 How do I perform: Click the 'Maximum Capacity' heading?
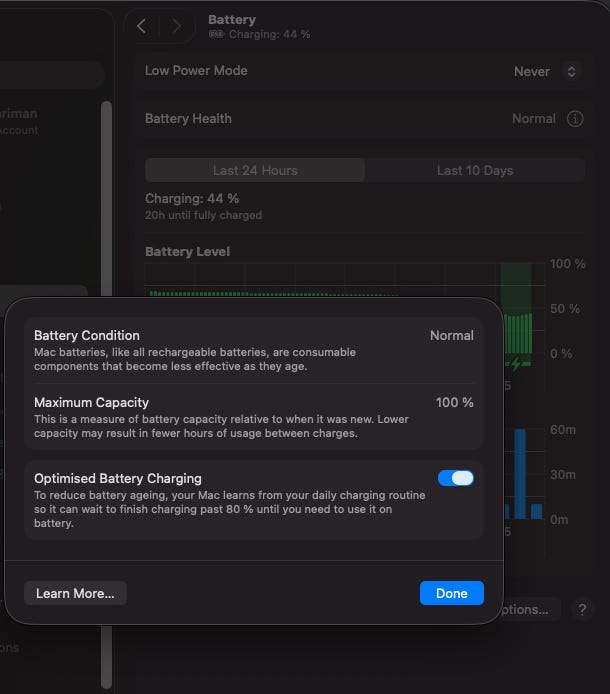(91, 402)
